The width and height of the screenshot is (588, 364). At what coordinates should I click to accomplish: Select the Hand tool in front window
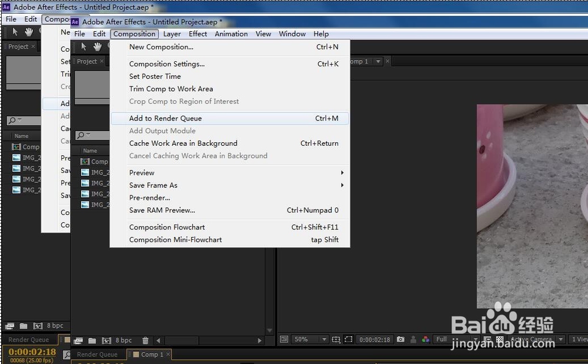coord(98,46)
